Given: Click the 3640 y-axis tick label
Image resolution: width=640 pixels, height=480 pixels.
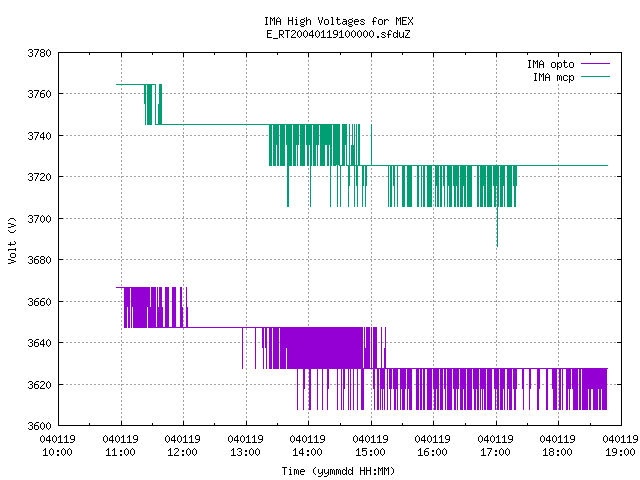Looking at the screenshot, I should tap(40, 343).
